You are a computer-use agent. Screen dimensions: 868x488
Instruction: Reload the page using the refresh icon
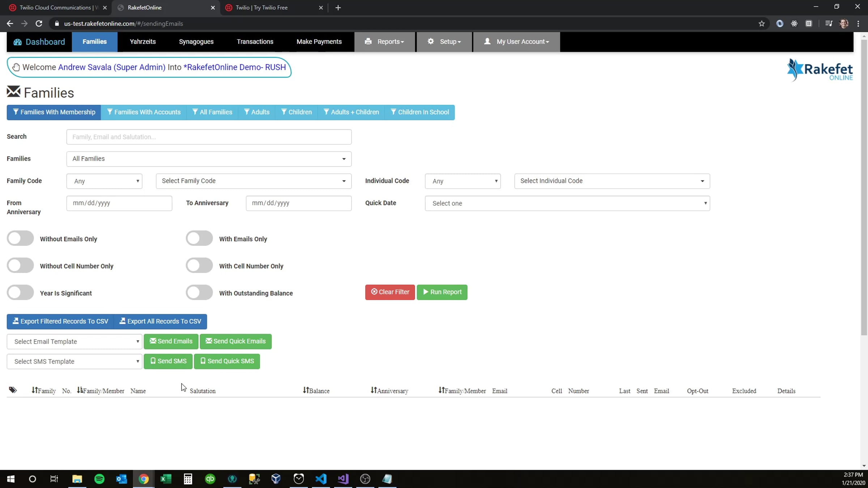(x=39, y=23)
